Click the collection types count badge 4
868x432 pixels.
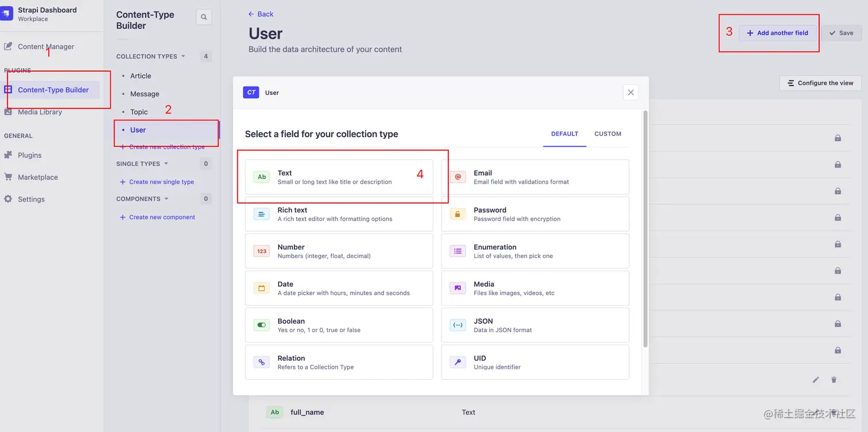pos(206,56)
